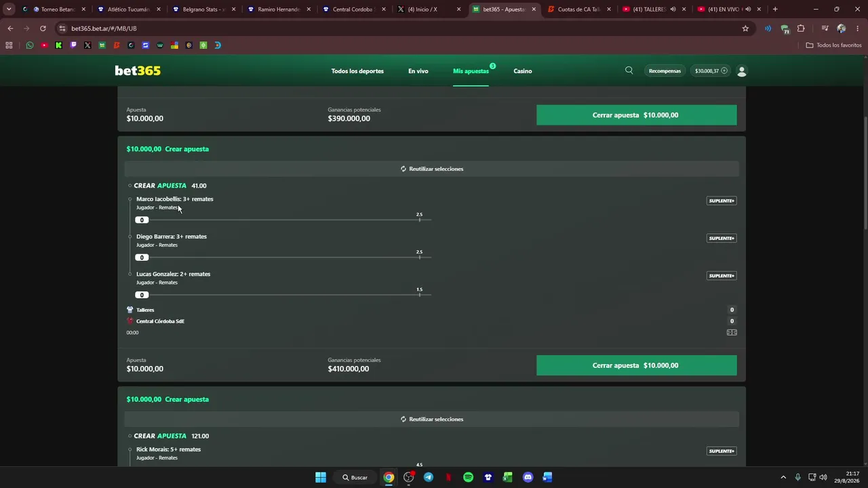Open Spotify from the taskbar
The width and height of the screenshot is (868, 488).
468,477
